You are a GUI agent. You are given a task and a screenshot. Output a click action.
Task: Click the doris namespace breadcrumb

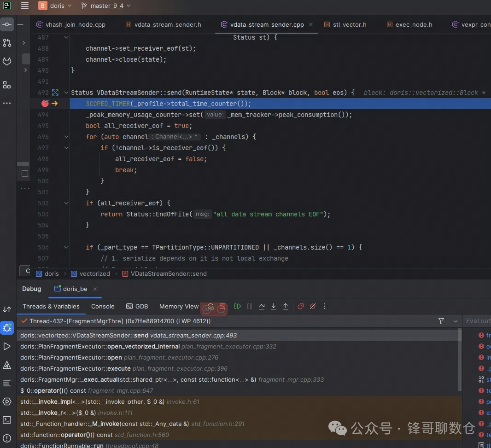pos(47,273)
